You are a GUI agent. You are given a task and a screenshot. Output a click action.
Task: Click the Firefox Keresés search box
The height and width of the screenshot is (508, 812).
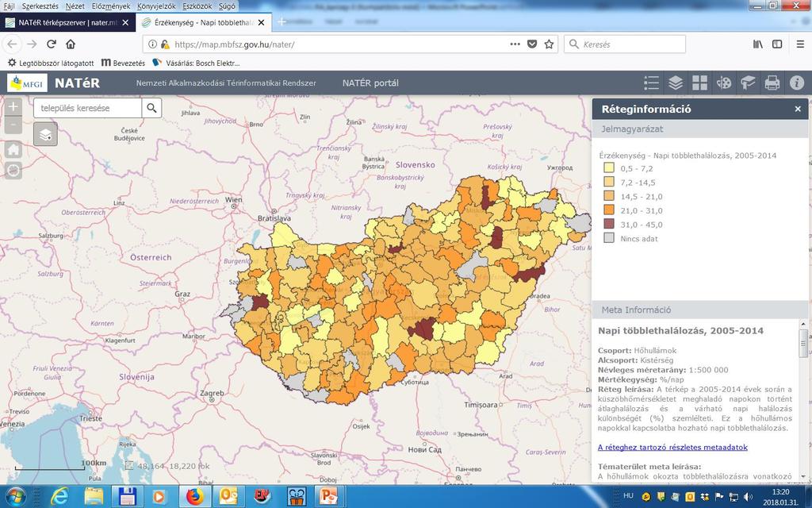pyautogui.click(x=625, y=44)
